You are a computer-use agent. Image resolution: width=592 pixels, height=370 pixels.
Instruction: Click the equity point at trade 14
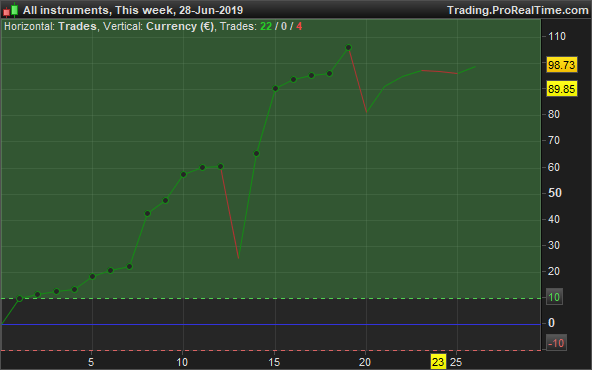(x=256, y=154)
